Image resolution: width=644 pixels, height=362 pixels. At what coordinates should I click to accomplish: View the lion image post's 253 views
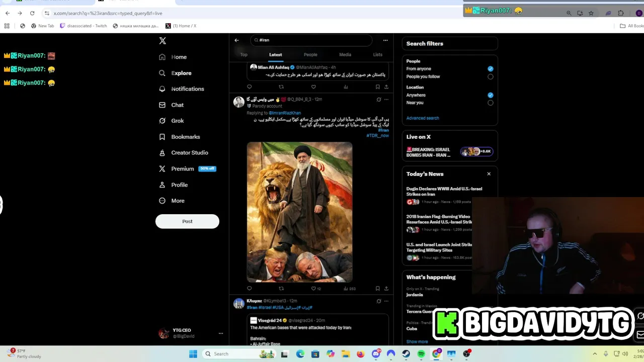(349, 289)
